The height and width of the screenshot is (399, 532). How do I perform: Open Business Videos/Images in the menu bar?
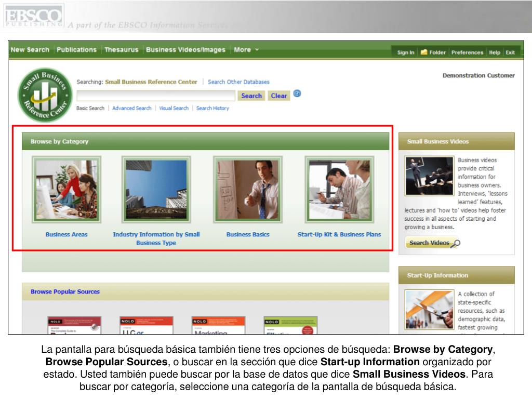point(185,49)
